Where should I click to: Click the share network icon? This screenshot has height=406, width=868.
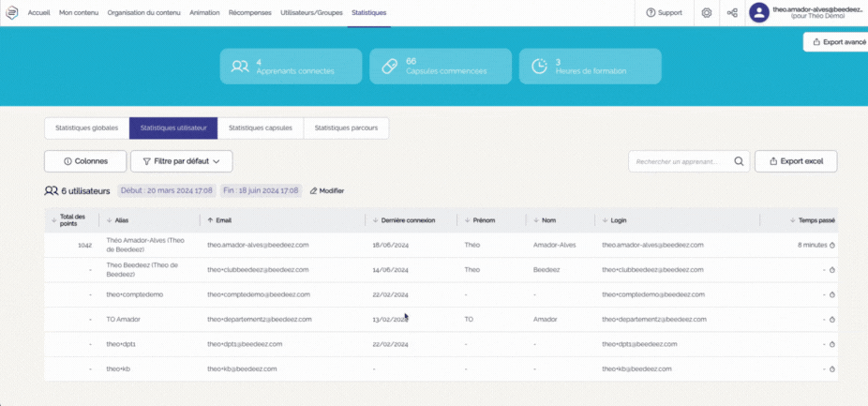click(x=732, y=13)
